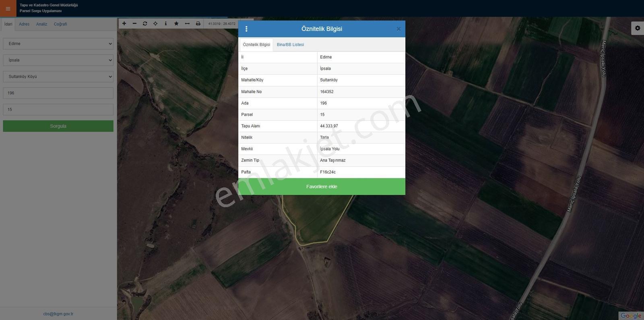
Task: Zoom in with the plus tool
Action: (124, 24)
